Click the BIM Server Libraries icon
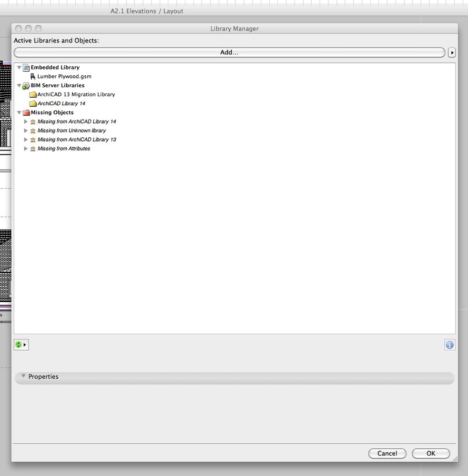 tap(26, 86)
